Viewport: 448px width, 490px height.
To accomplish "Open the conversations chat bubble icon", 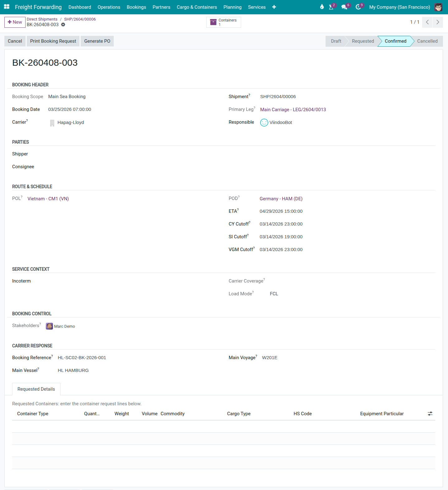I will pos(344,7).
